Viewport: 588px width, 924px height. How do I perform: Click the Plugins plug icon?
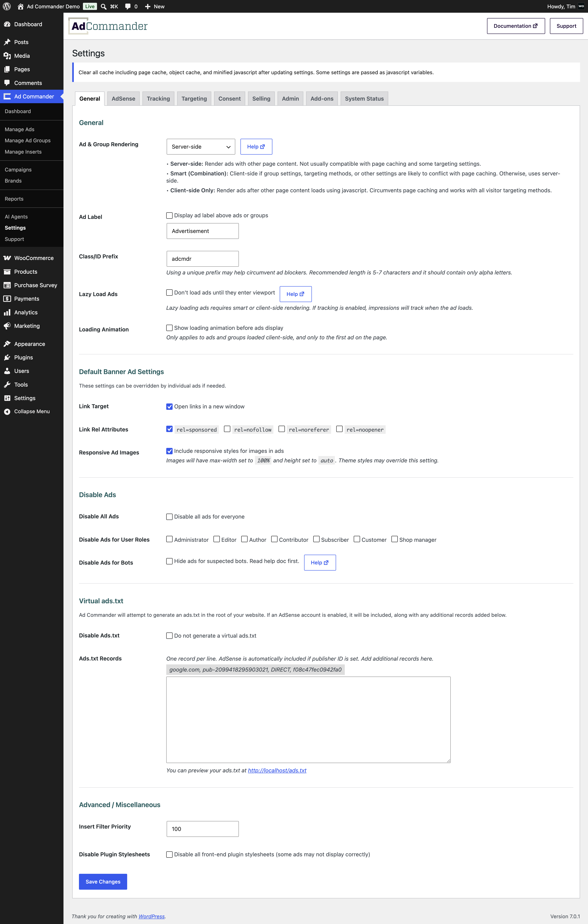(x=7, y=357)
